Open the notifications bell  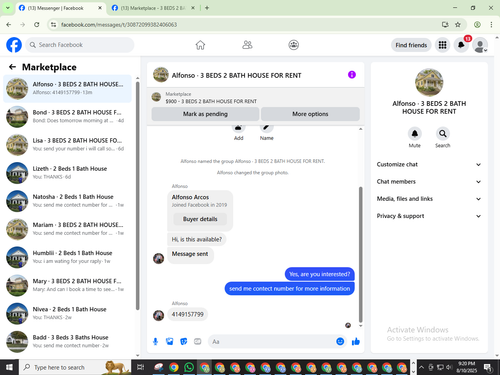coord(461,45)
